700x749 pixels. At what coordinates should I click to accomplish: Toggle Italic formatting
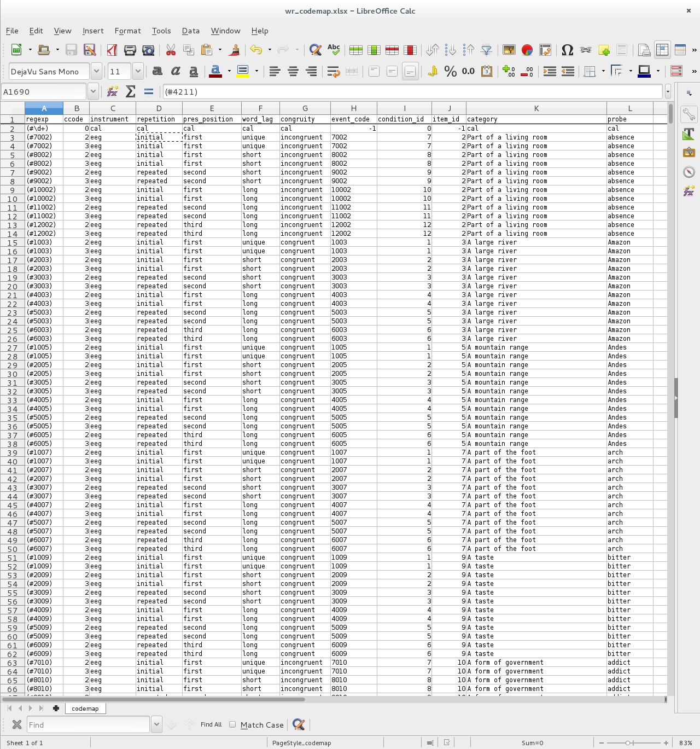pos(176,71)
